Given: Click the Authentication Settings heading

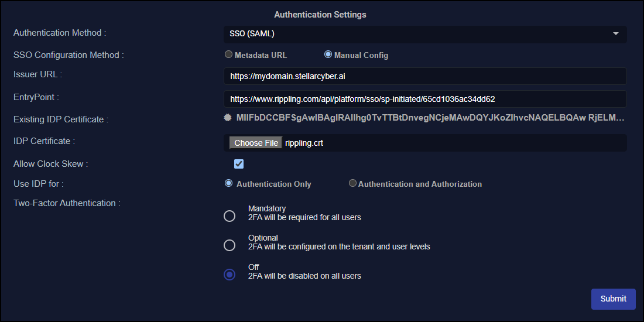Looking at the screenshot, I should (320, 15).
